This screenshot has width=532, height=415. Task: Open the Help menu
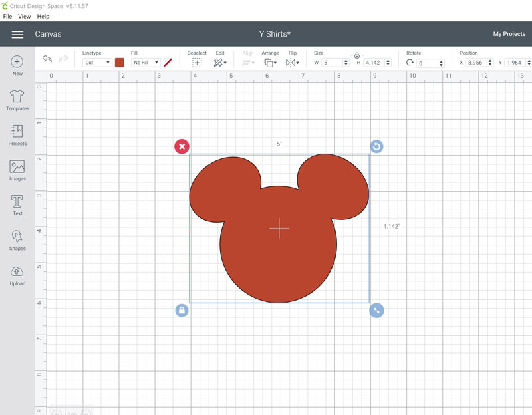[x=43, y=16]
